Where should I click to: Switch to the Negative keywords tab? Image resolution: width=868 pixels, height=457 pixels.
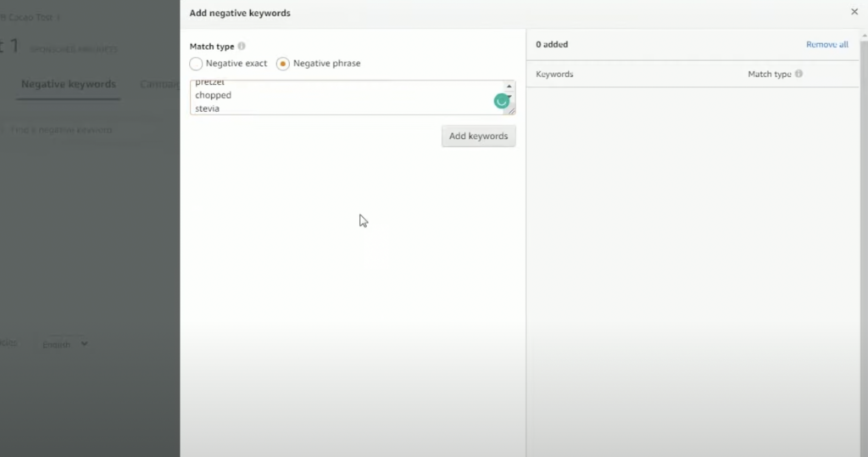point(68,85)
